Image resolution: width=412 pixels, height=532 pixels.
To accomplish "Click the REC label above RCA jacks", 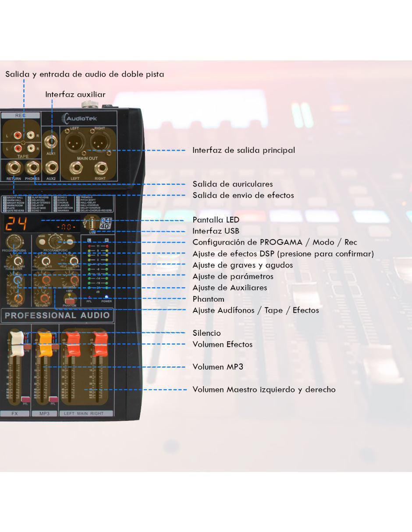I will (x=20, y=116).
